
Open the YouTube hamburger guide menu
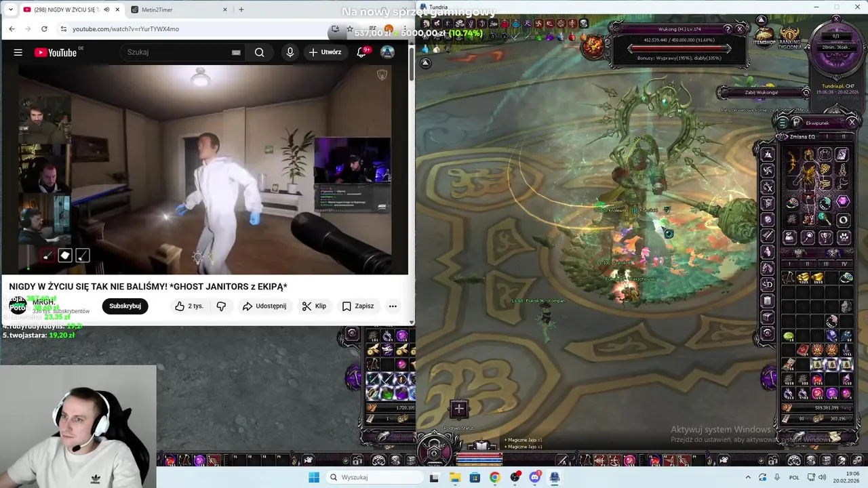tap(18, 52)
